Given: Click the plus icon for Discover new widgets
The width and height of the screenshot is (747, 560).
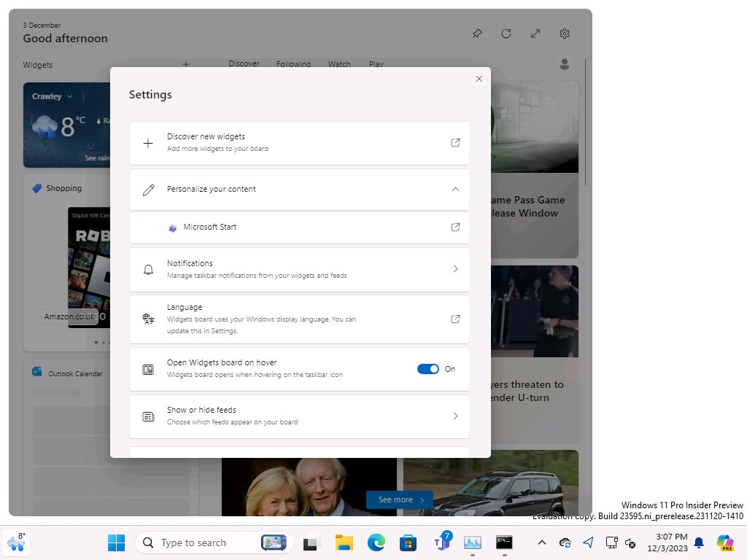Looking at the screenshot, I should tap(148, 144).
